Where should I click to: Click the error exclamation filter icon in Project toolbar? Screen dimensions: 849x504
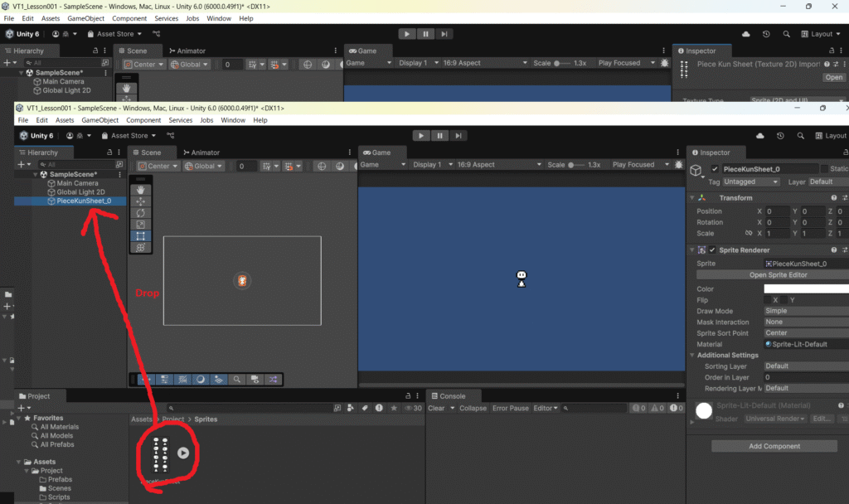379,408
